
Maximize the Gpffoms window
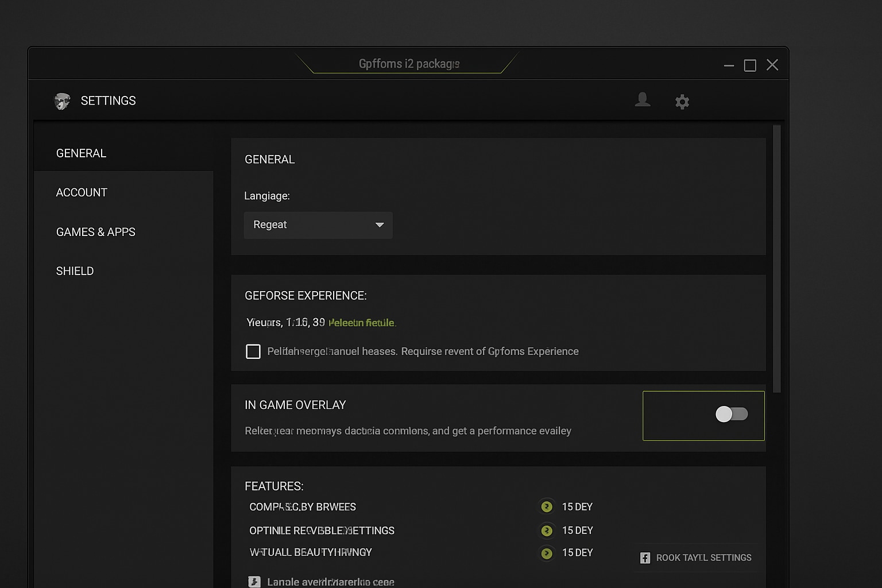coord(750,65)
